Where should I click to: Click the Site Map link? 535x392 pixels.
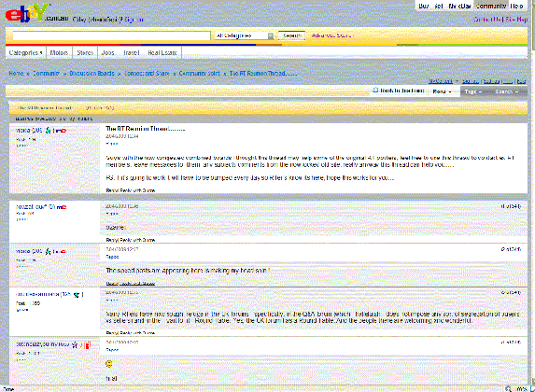click(516, 20)
